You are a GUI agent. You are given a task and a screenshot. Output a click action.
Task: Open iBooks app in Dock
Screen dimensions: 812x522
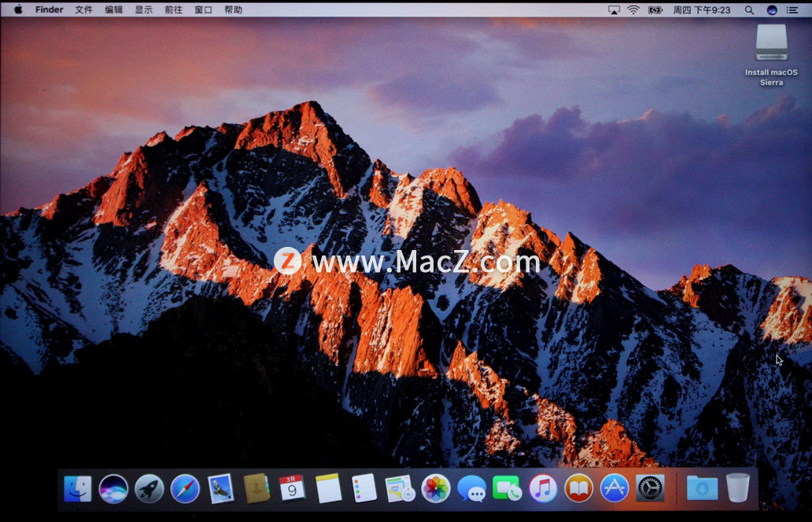click(578, 489)
